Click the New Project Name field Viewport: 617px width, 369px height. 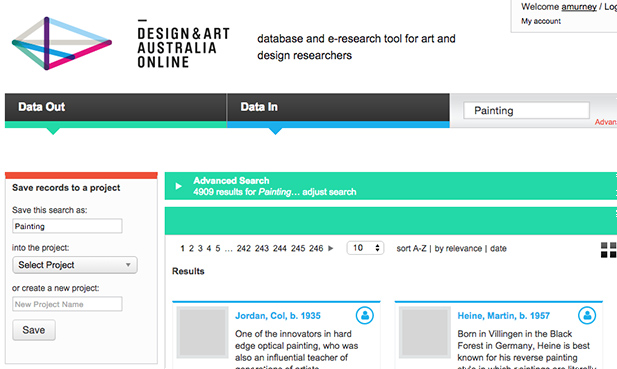67,304
